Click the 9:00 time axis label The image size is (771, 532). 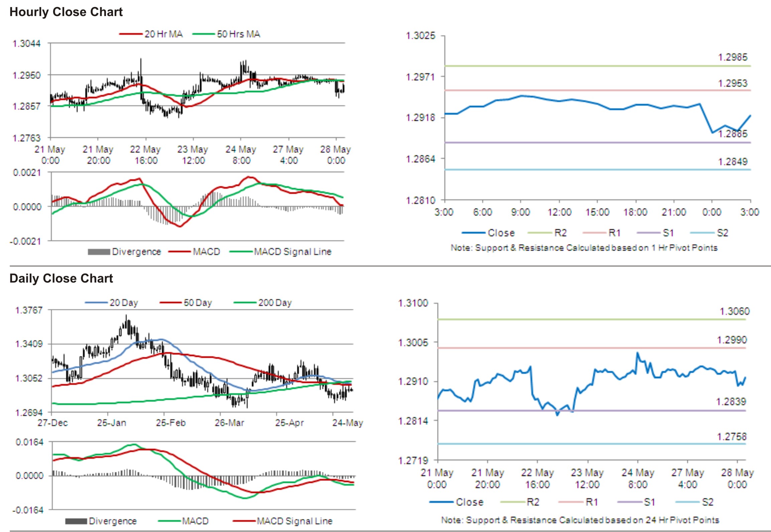521,212
